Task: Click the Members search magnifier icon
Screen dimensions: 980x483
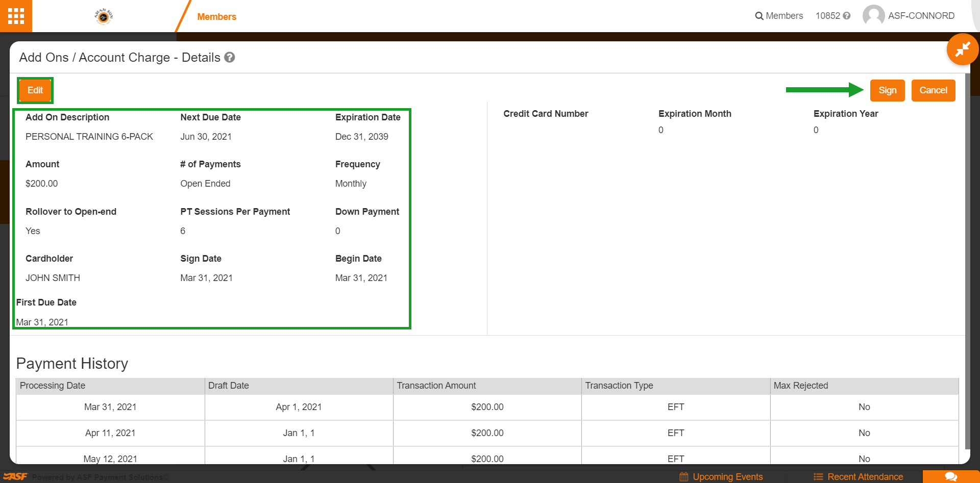Action: (759, 16)
